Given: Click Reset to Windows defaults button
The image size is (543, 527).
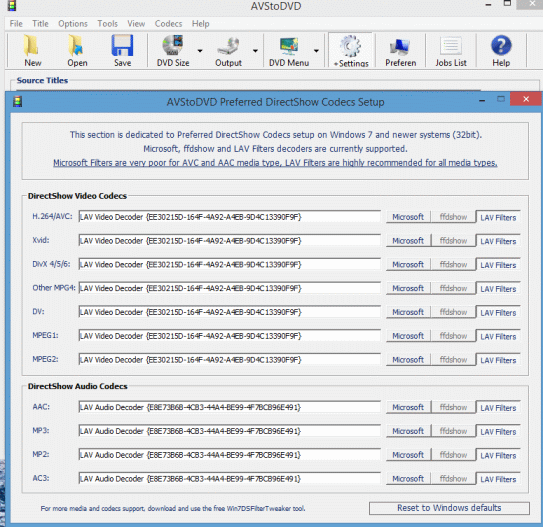Looking at the screenshot, I should (x=449, y=508).
